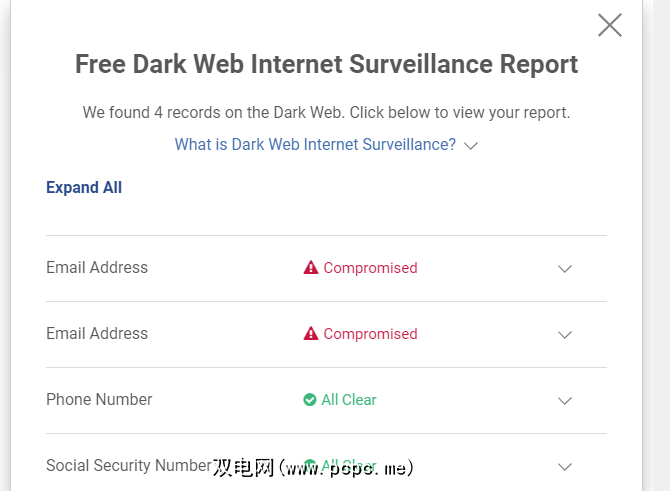Click first email row's Compromised status text
Image resolution: width=670 pixels, height=491 pixels.
click(x=370, y=268)
